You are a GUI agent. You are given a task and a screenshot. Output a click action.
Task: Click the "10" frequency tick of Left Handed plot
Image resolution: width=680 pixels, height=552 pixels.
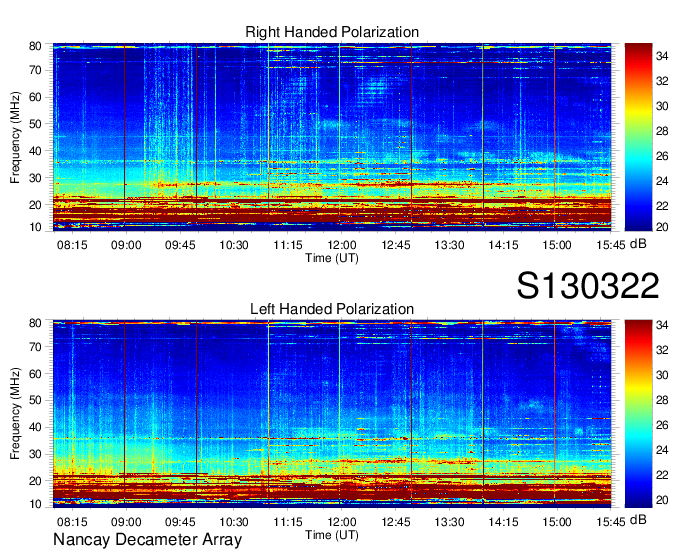coord(35,504)
